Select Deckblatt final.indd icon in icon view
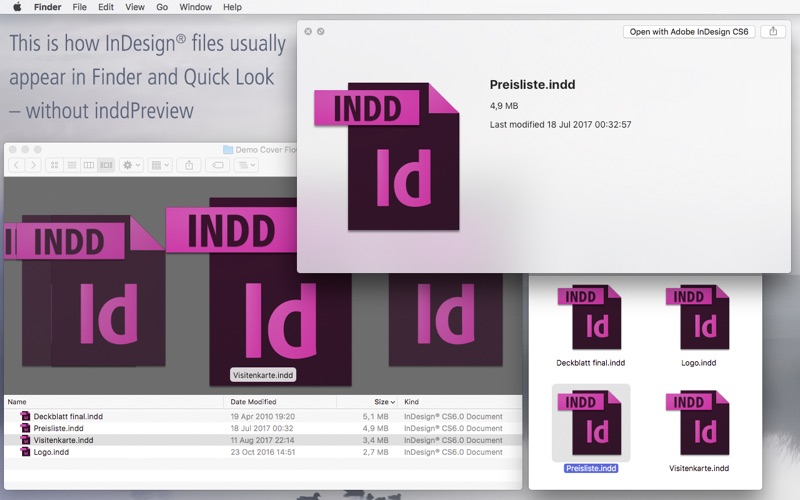 coord(590,318)
